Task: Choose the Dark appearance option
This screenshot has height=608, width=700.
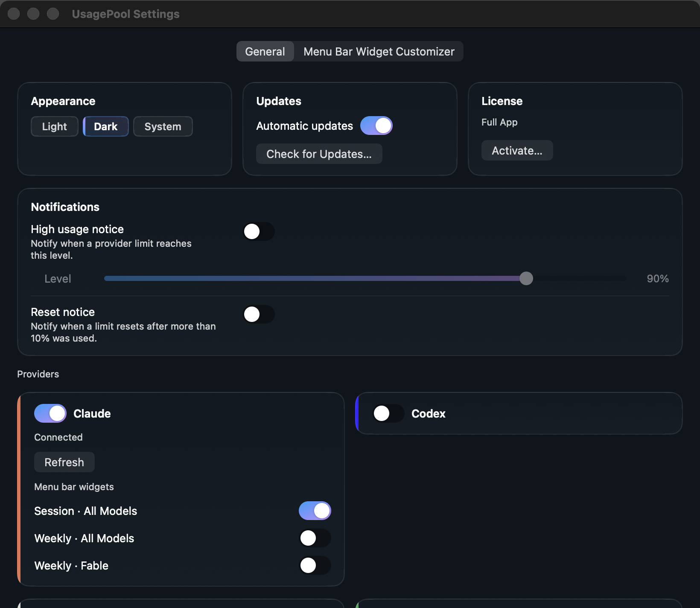Action: pos(105,126)
